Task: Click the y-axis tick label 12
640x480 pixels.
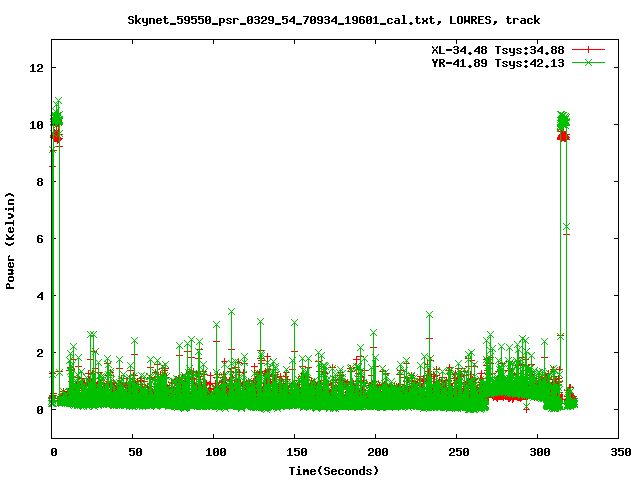Action: coord(36,68)
